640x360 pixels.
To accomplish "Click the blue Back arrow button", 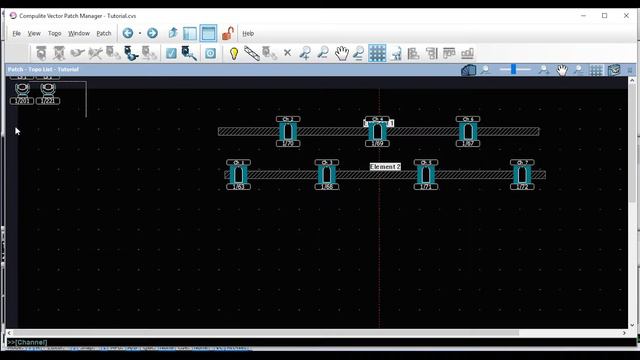I will tap(128, 33).
